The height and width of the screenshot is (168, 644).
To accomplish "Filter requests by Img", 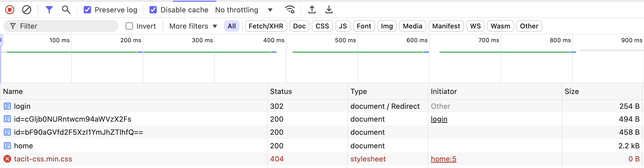I will click(387, 26).
